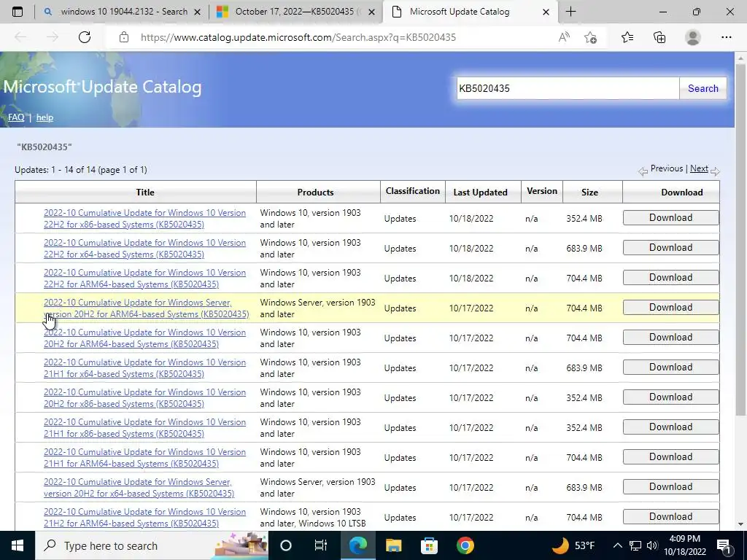Image resolution: width=747 pixels, height=560 pixels.
Task: Open Windows Server 20H2 ARM64 update link
Action: point(146,308)
